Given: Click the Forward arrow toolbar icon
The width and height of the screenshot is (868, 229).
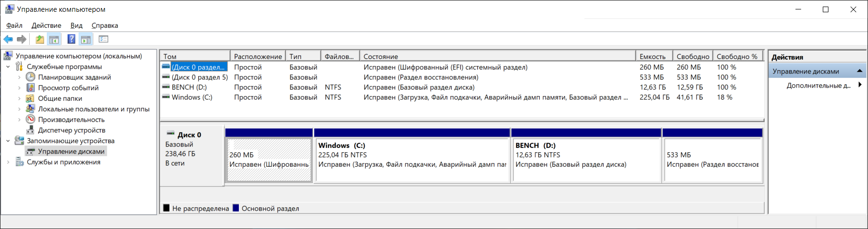Looking at the screenshot, I should [21, 39].
